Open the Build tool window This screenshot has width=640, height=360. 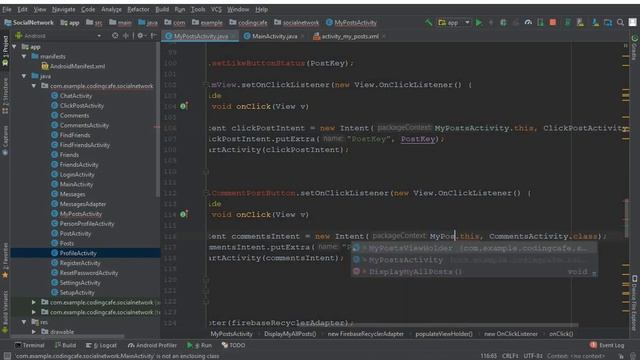[x=65, y=345]
